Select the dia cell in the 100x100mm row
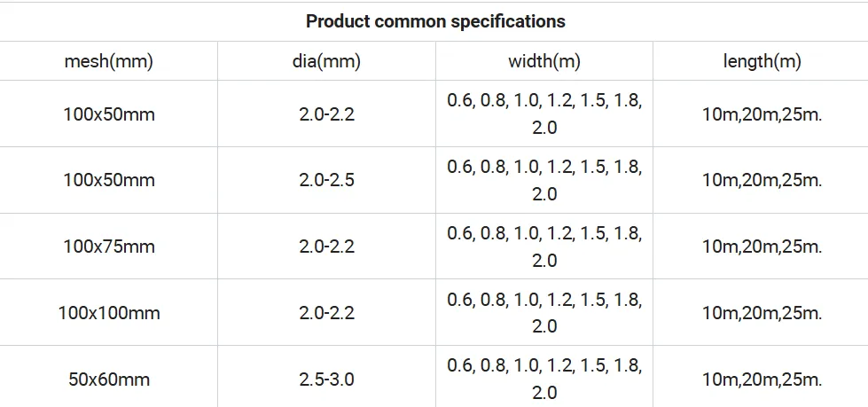Screen dimensions: 868x407 point(326,313)
